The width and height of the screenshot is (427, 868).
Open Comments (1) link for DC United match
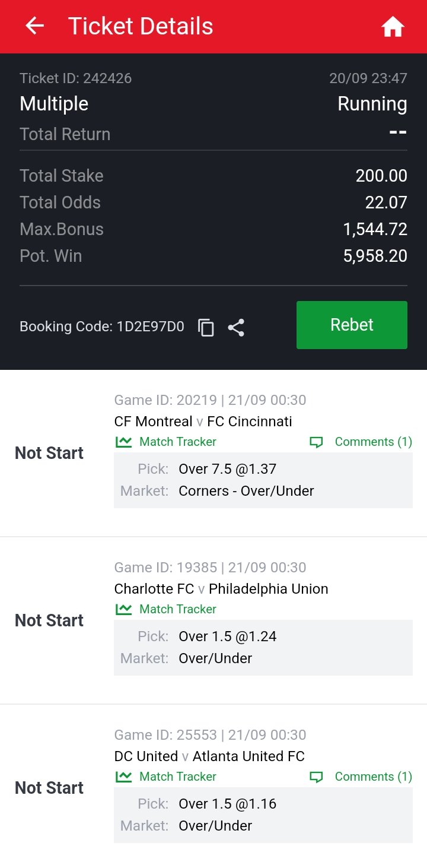[373, 777]
